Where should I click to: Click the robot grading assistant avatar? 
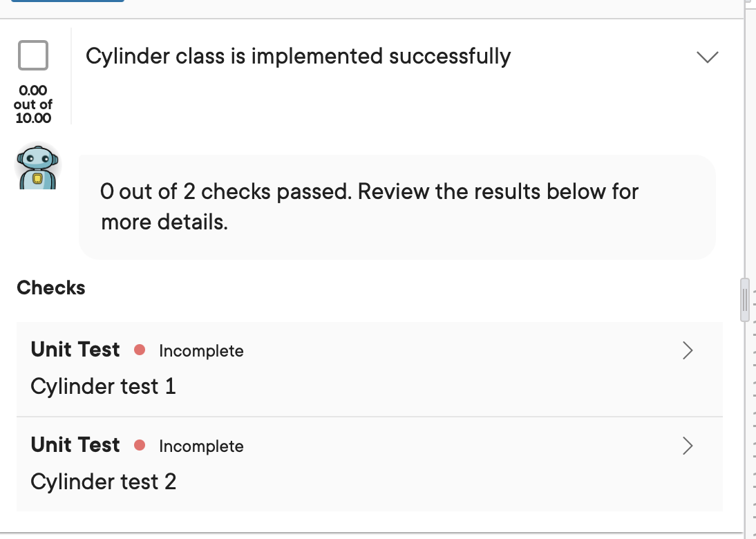(37, 165)
